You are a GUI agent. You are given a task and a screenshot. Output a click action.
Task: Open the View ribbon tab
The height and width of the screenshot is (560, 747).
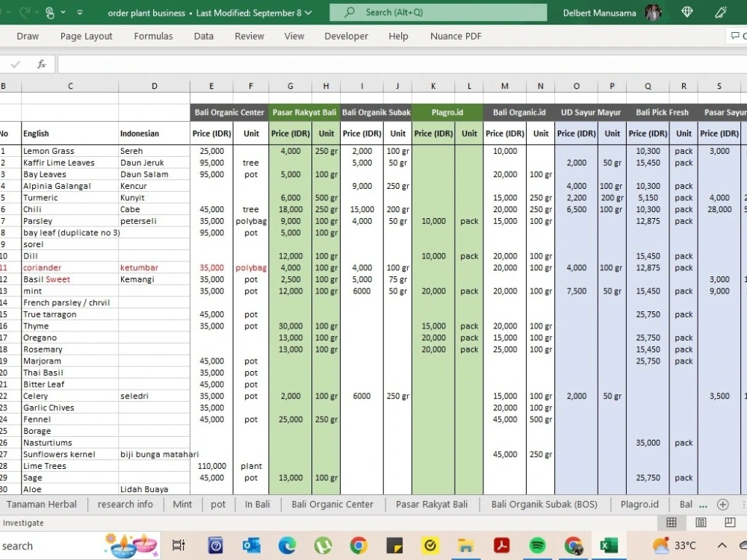coord(294,36)
